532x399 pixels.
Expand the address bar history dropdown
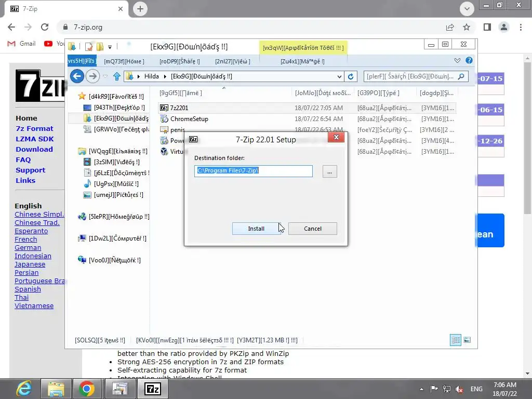pyautogui.click(x=339, y=77)
